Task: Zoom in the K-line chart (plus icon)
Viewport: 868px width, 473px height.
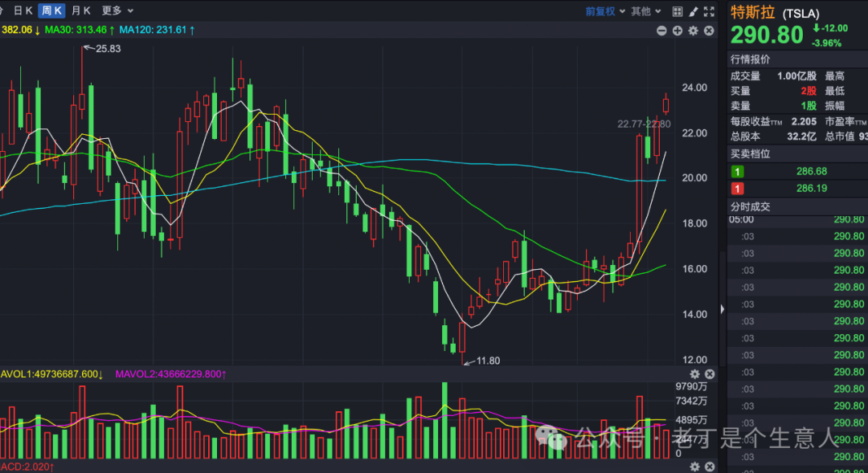Action: pos(678,31)
